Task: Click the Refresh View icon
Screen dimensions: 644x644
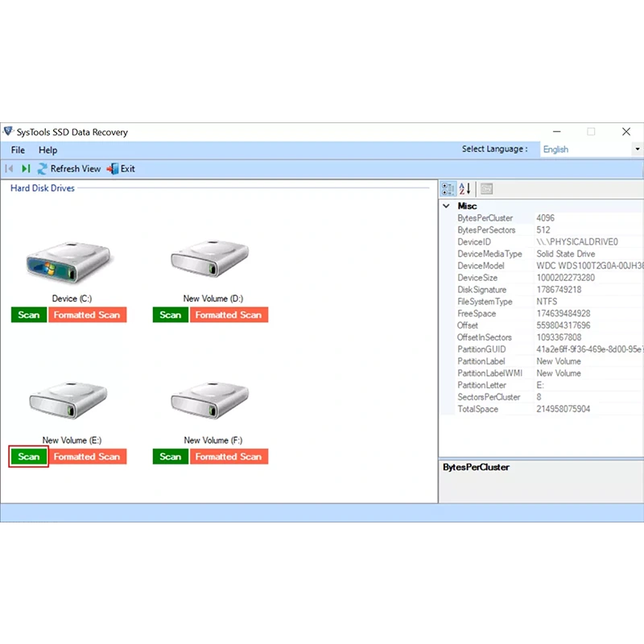Action: click(43, 169)
